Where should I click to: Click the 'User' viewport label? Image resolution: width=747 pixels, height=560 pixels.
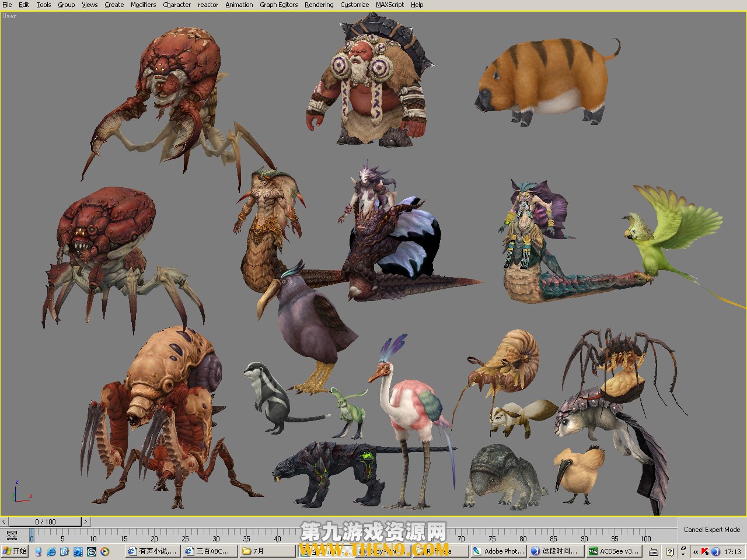tap(10, 16)
